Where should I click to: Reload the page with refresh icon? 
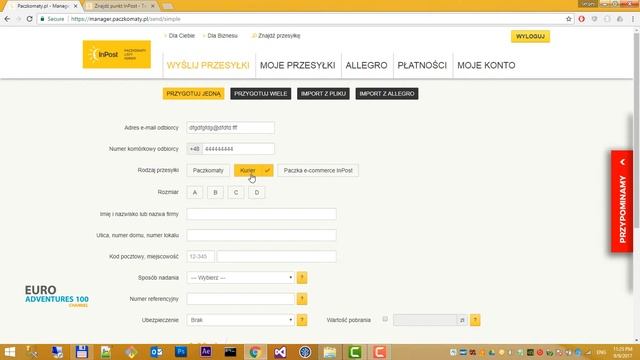tap(29, 19)
